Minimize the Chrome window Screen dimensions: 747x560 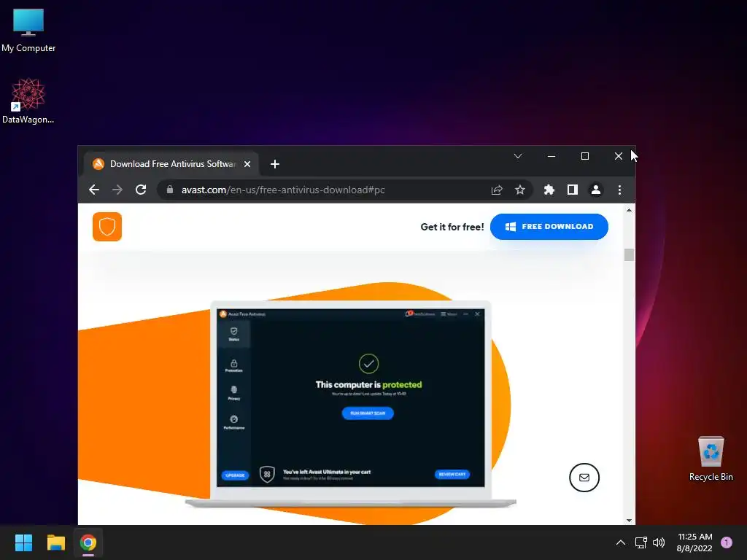click(551, 156)
